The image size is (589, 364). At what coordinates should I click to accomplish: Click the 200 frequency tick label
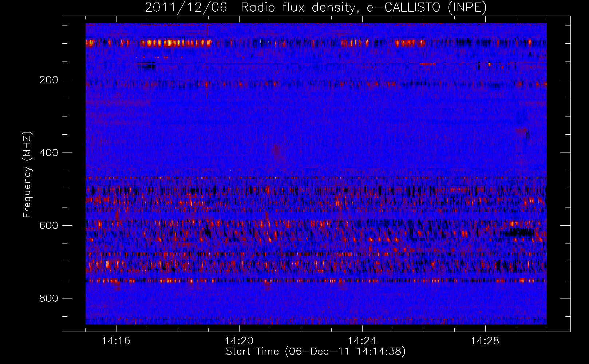pyautogui.click(x=49, y=80)
